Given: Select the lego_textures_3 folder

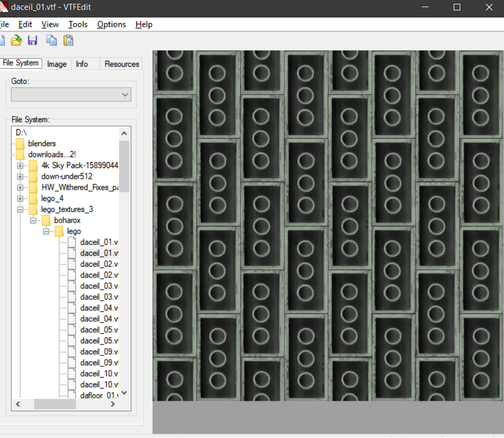Looking at the screenshot, I should click(x=67, y=209).
